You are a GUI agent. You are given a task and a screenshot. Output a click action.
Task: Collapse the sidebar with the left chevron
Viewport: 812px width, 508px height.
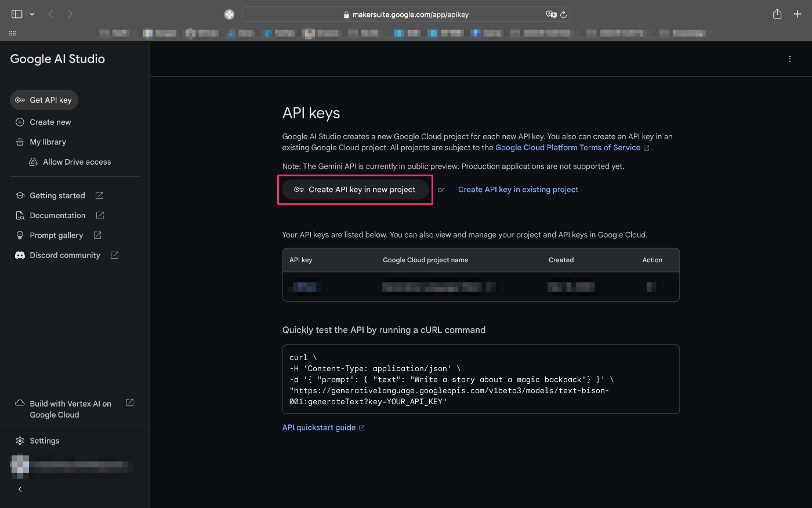[20, 489]
